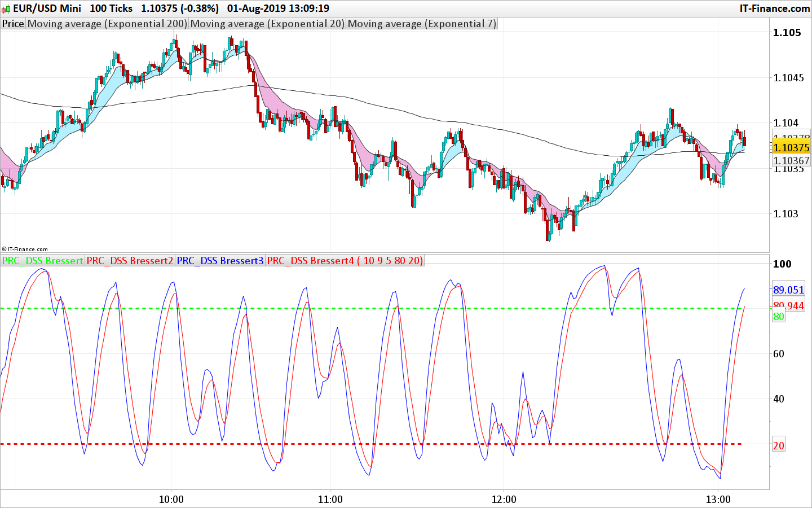Open Moving average (Exponential 20) label
The width and height of the screenshot is (812, 508).
point(267,24)
